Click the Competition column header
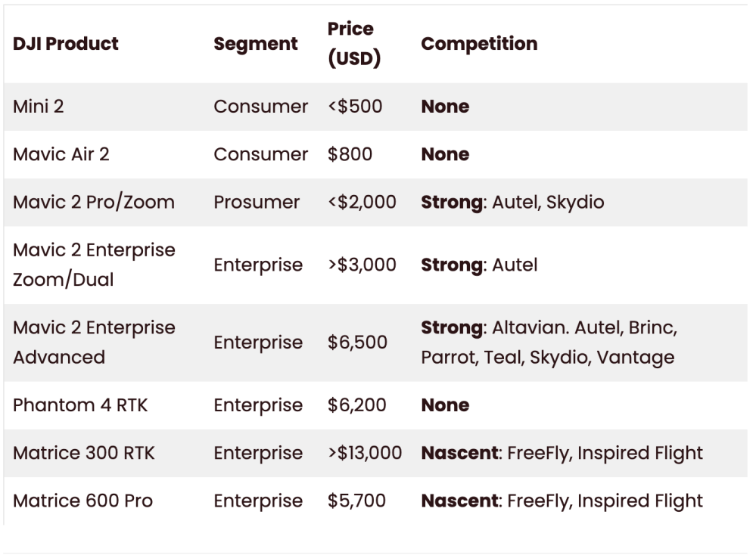 coord(479,44)
